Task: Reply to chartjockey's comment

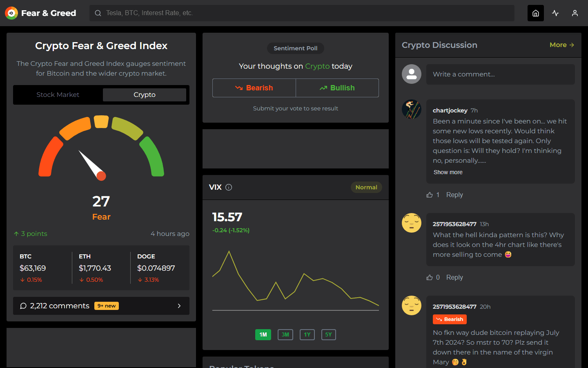Action: pyautogui.click(x=454, y=195)
